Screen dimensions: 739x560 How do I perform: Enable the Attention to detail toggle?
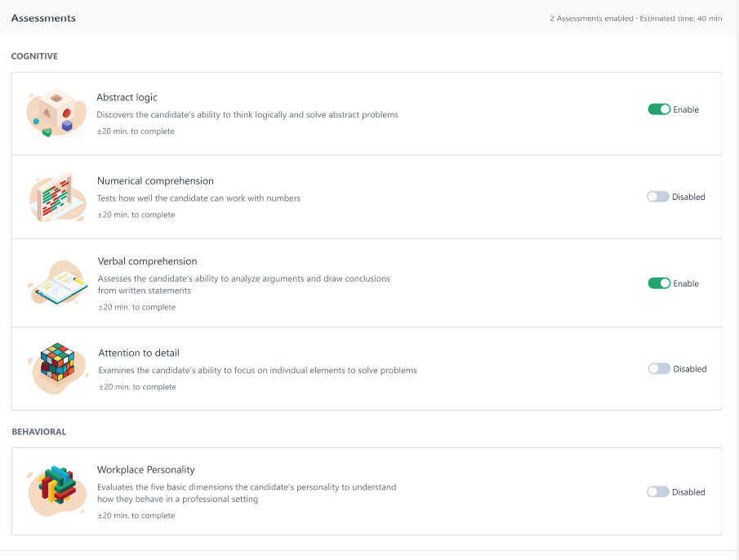(659, 369)
